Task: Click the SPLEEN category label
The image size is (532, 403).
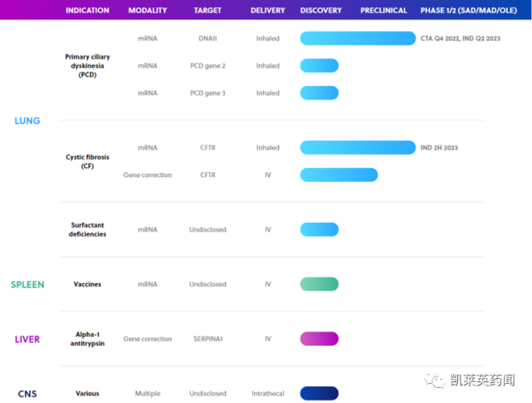Action: click(x=27, y=284)
